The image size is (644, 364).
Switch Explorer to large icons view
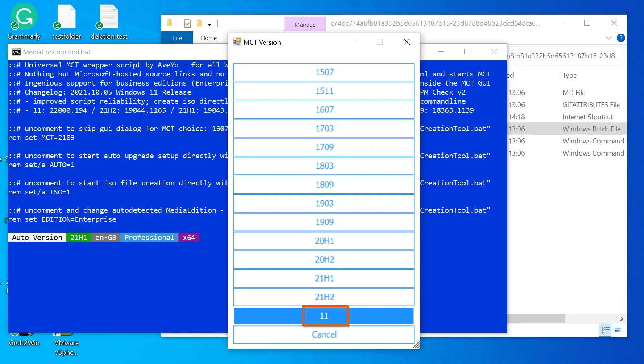(618, 330)
